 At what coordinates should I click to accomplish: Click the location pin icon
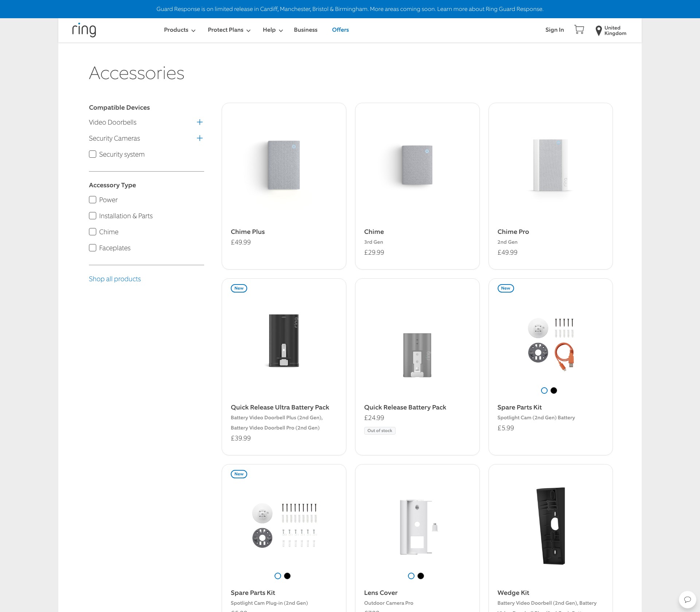point(598,31)
